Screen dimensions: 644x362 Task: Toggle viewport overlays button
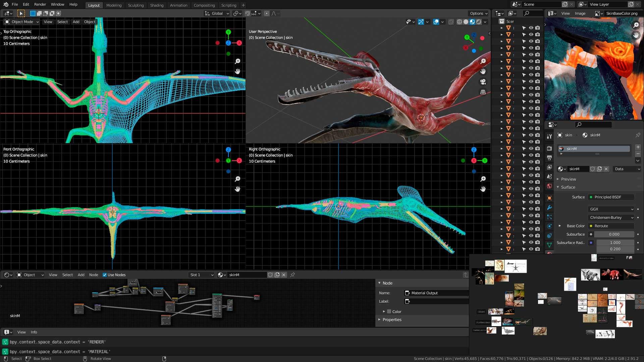coord(436,22)
